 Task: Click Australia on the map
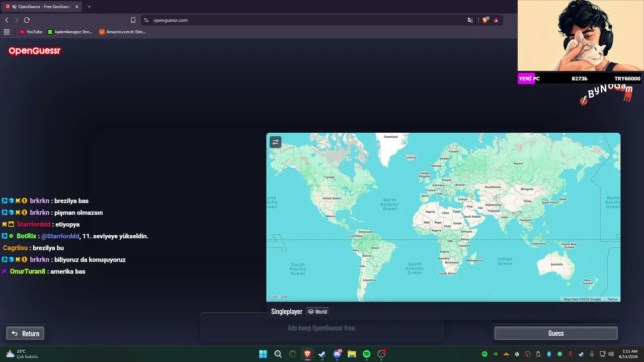[556, 264]
